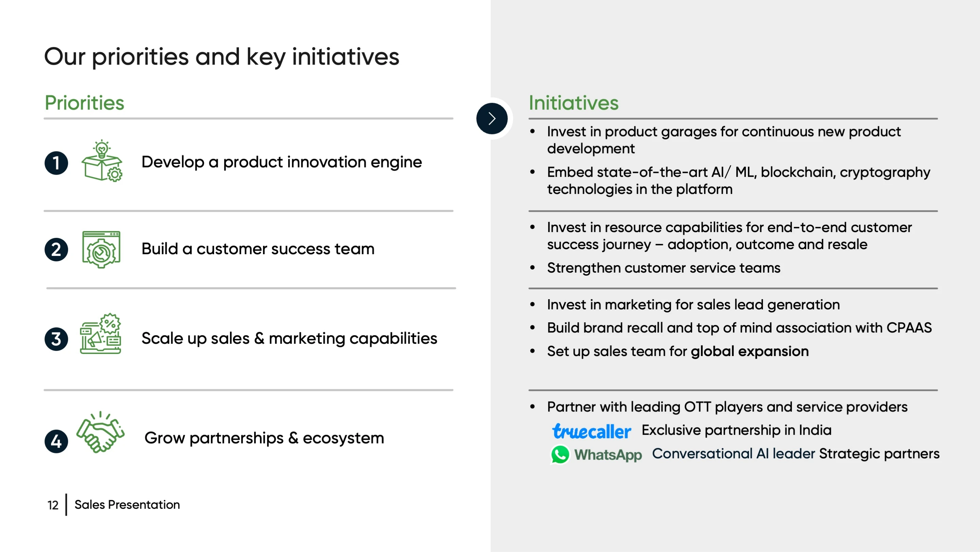Click the dark circular arrow chevron
The width and height of the screenshot is (980, 552).
click(x=491, y=118)
